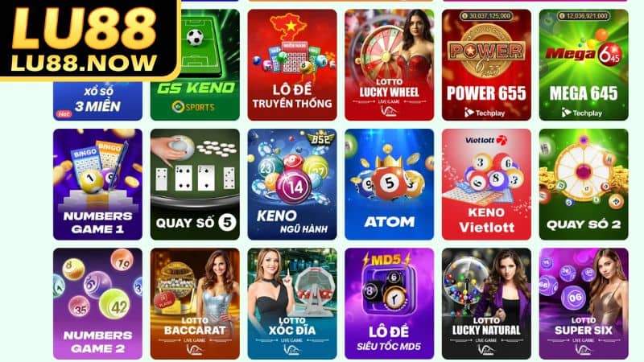Open the Lô Đề Truyền Thống game
The width and height of the screenshot is (644, 362).
(x=292, y=65)
